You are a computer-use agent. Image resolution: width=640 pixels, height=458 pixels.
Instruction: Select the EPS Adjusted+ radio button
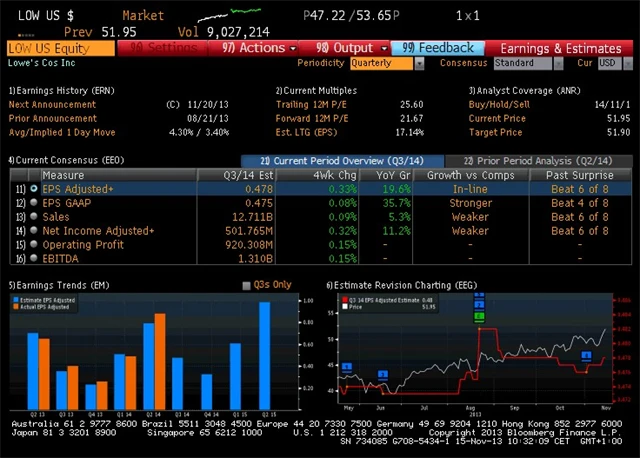tap(34, 188)
